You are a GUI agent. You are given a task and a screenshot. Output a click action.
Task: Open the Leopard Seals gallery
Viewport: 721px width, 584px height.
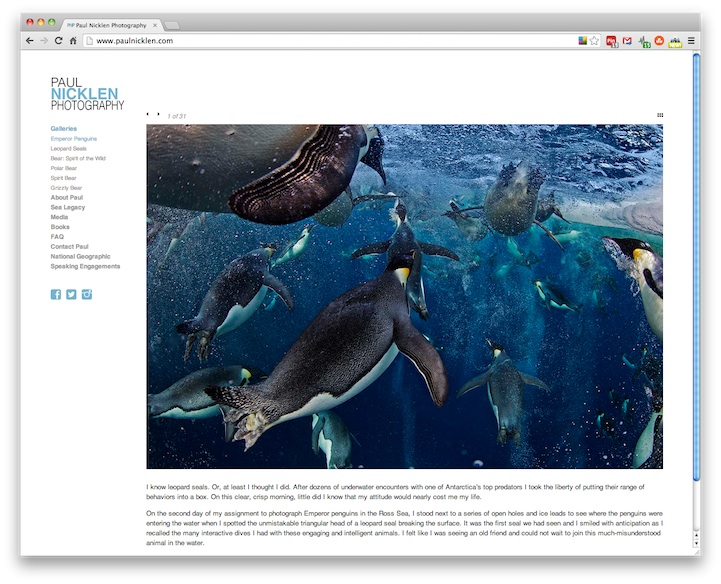coord(68,148)
